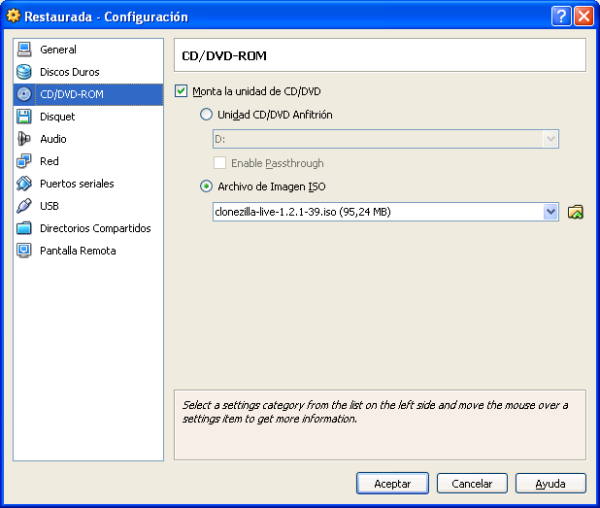Click the Puertos seriales icon
This screenshot has height=508, width=600.
click(x=24, y=184)
